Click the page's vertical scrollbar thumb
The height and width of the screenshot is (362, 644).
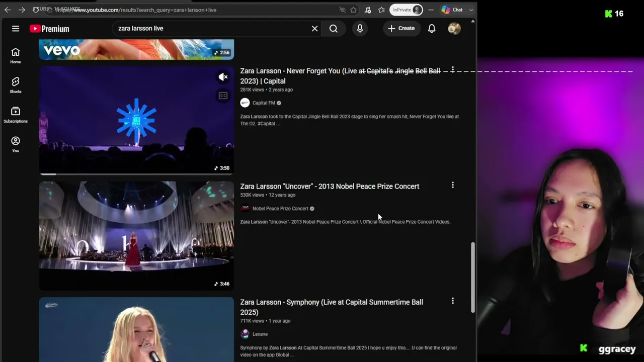point(472,278)
